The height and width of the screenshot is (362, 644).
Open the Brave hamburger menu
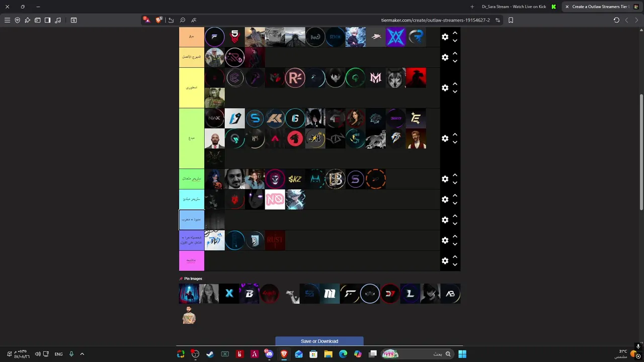tap(7, 20)
